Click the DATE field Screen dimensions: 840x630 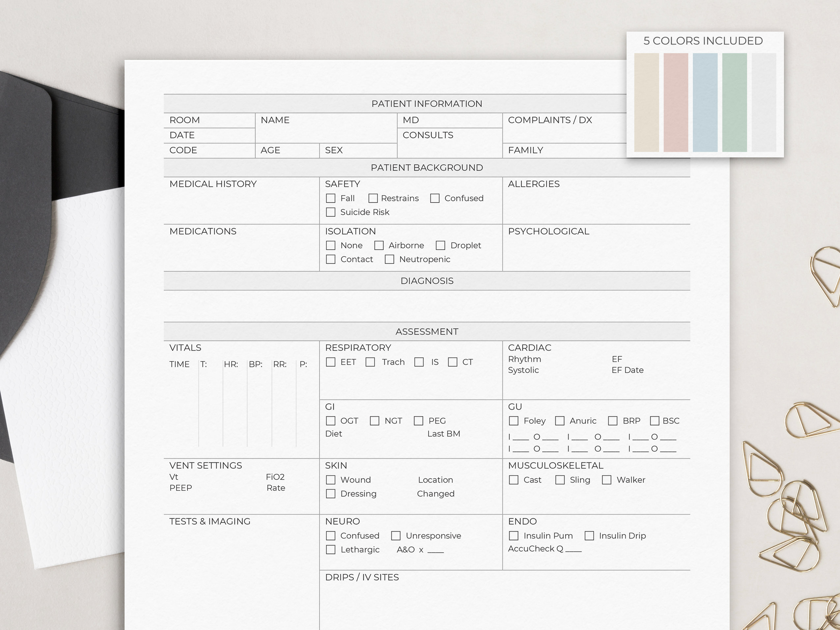(x=210, y=136)
